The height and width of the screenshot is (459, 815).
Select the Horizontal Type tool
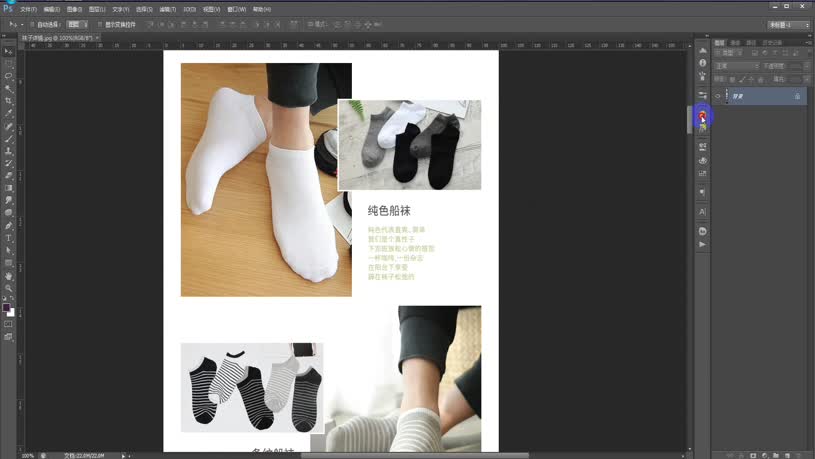8,239
